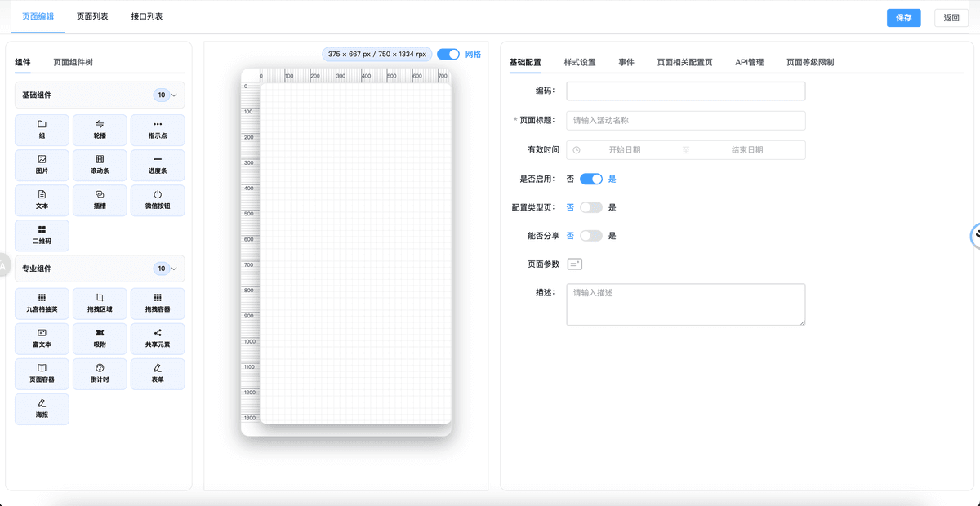This screenshot has height=506, width=980.
Task: Choose the 二维码 QR code component
Action: click(42, 235)
